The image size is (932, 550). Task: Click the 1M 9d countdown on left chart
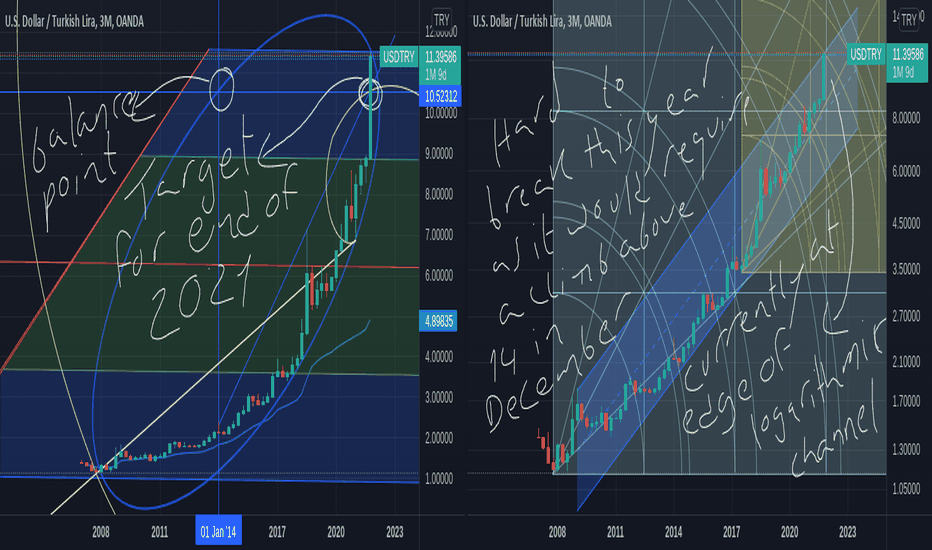pos(435,75)
